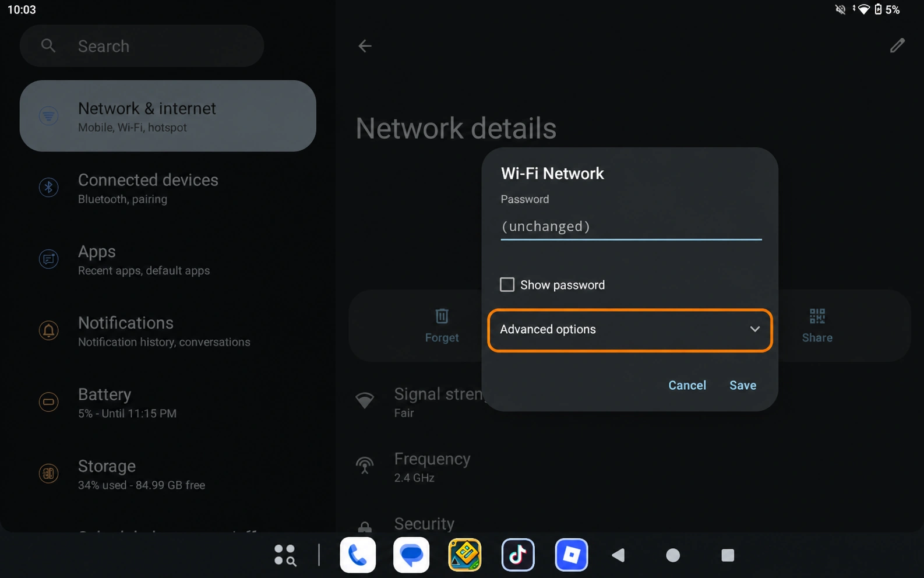Open Notifications settings
The height and width of the screenshot is (578, 924).
168,331
